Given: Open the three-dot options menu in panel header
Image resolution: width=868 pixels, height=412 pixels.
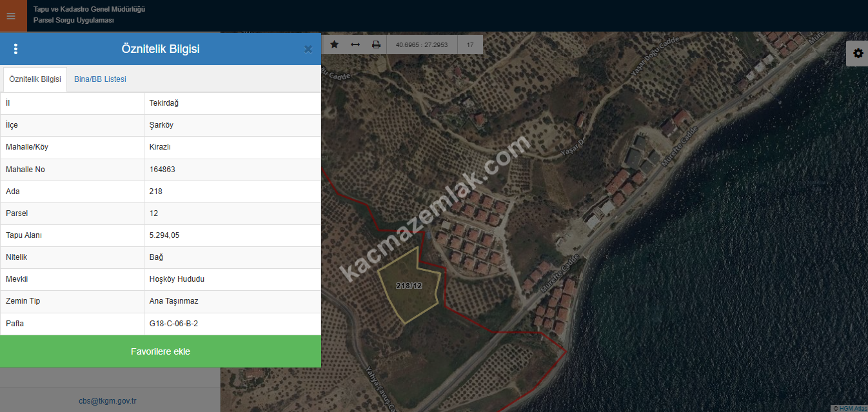Looking at the screenshot, I should (x=16, y=49).
